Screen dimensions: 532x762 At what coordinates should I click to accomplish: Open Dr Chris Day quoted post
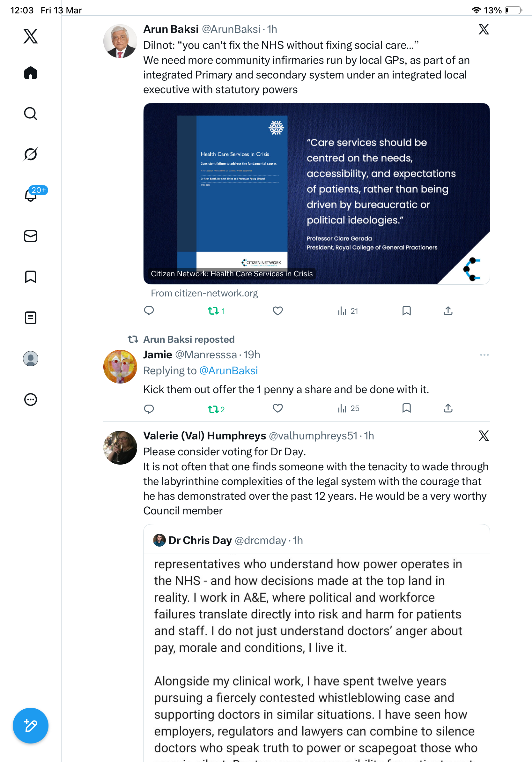(316, 643)
